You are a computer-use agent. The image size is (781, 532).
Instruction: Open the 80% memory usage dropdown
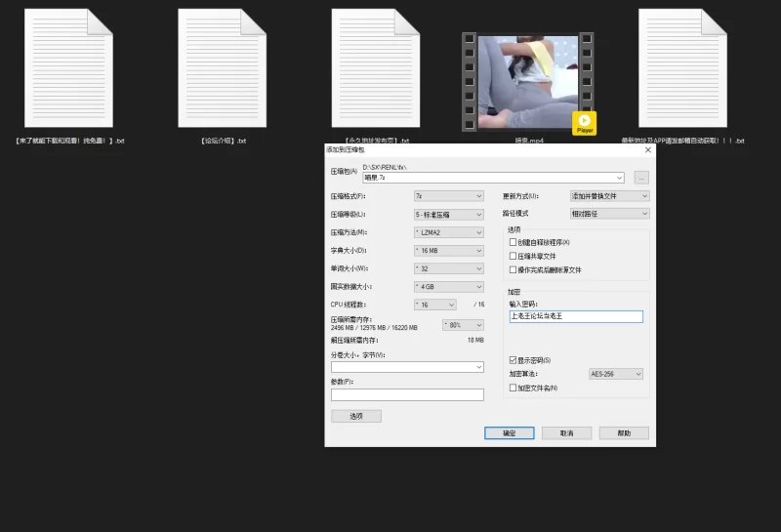463,325
